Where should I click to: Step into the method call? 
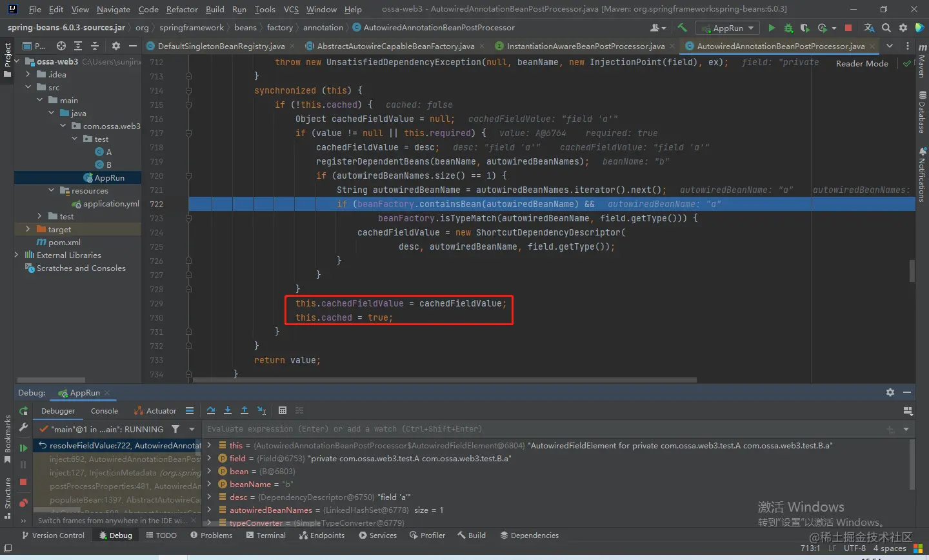(x=228, y=410)
